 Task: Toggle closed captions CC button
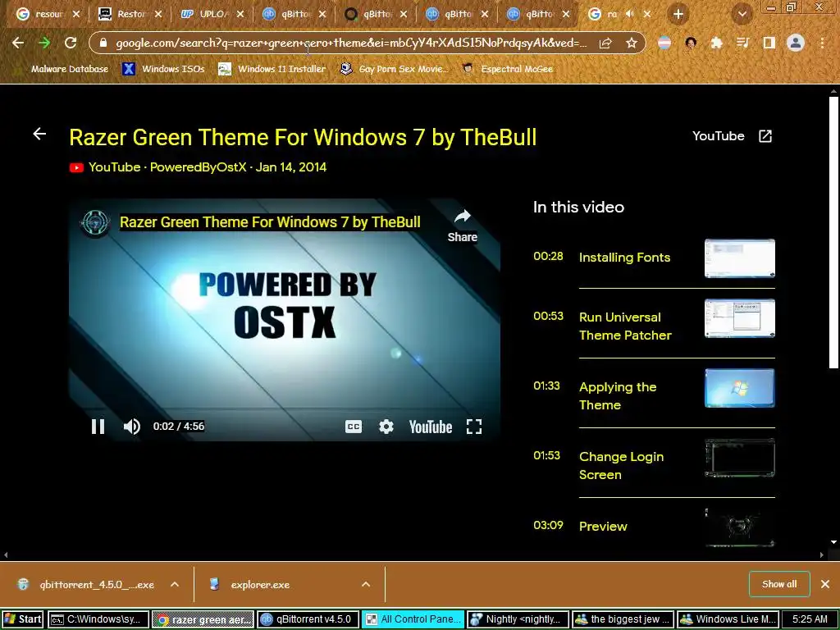354,427
